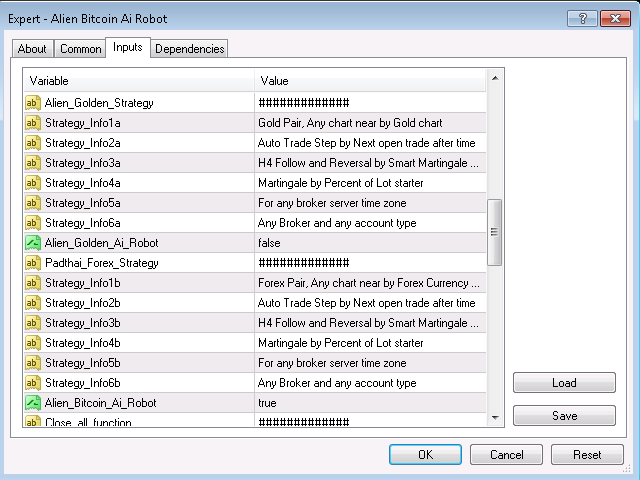Click the hash value of Padthai_Forex_Strategy
The height and width of the screenshot is (480, 640).
[x=304, y=263]
